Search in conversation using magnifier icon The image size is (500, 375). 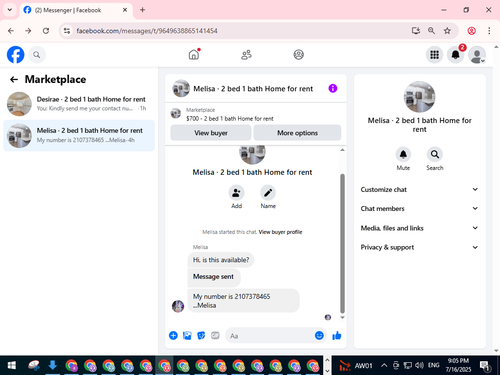tap(435, 154)
